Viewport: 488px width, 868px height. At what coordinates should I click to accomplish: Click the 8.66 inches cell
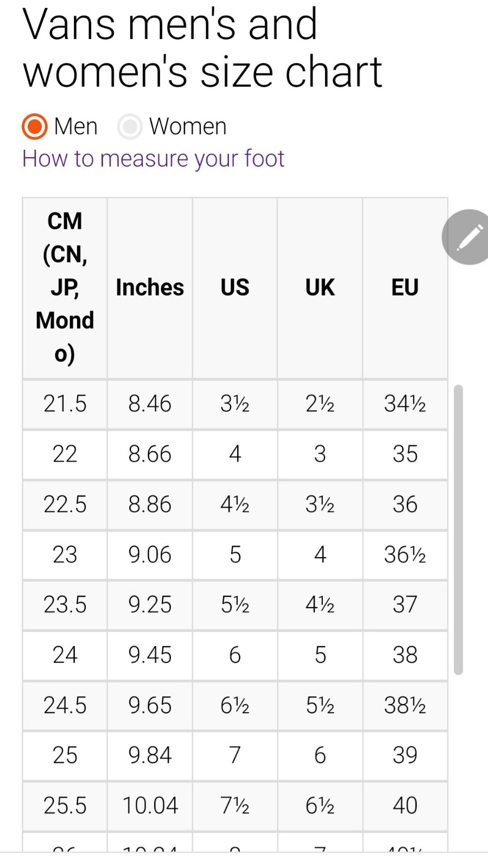(150, 454)
